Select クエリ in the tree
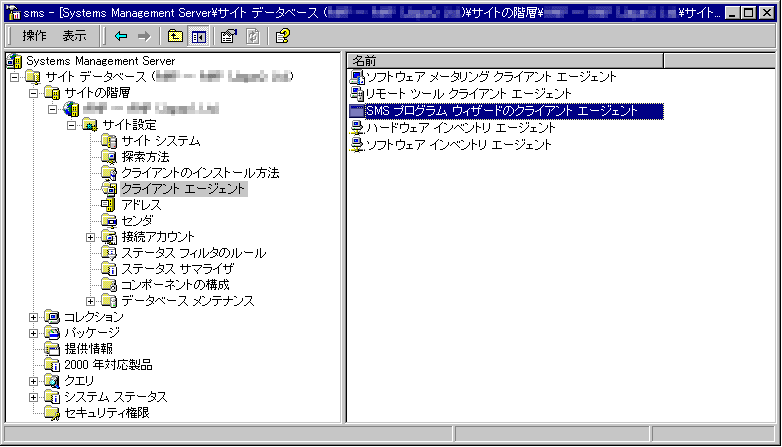This screenshot has width=782, height=447. [79, 381]
